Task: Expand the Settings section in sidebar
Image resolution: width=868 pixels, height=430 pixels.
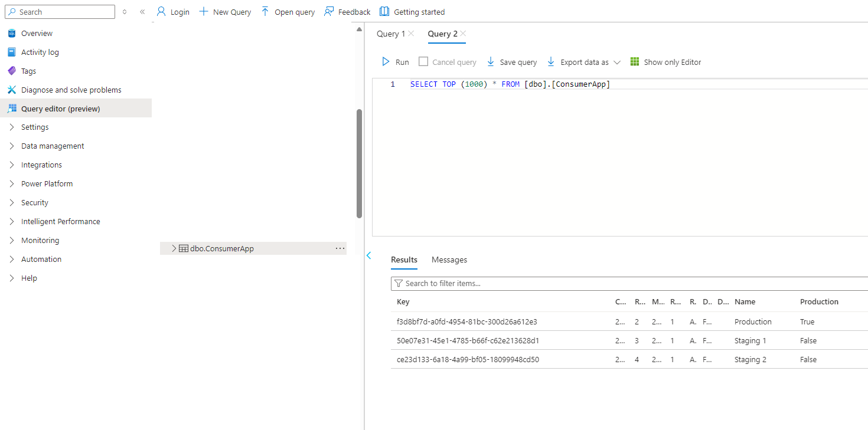Action: [12, 127]
